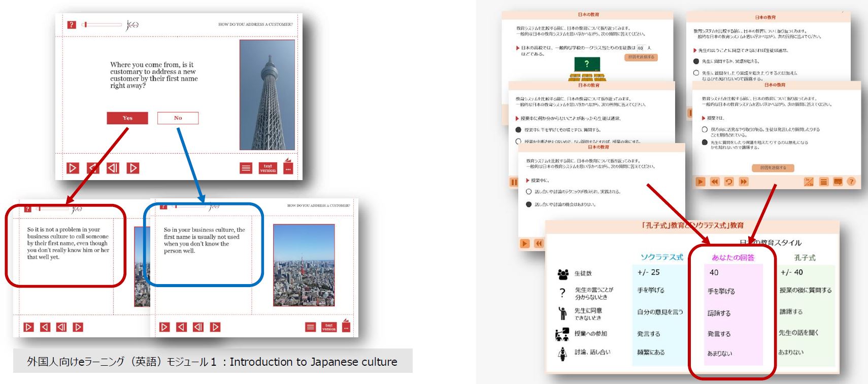Click the Tokyo Tower cityscape photo

[304, 265]
